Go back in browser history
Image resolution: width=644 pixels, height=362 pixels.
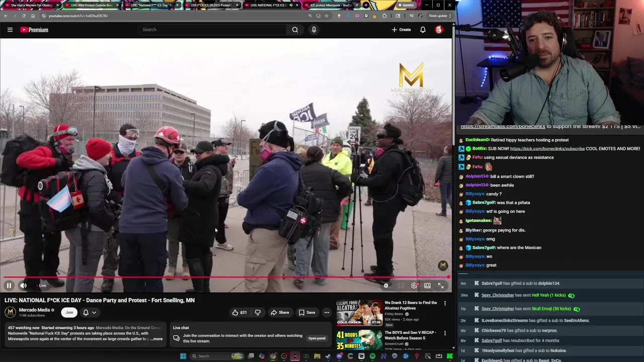(6, 16)
